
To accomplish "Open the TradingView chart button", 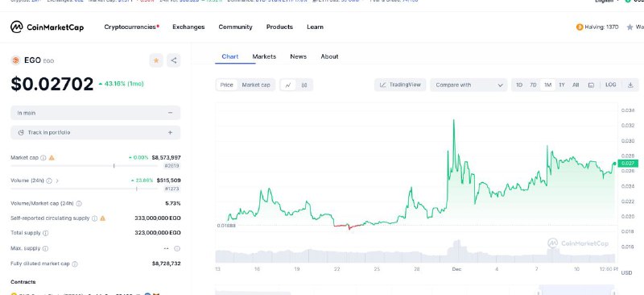I will pos(400,85).
